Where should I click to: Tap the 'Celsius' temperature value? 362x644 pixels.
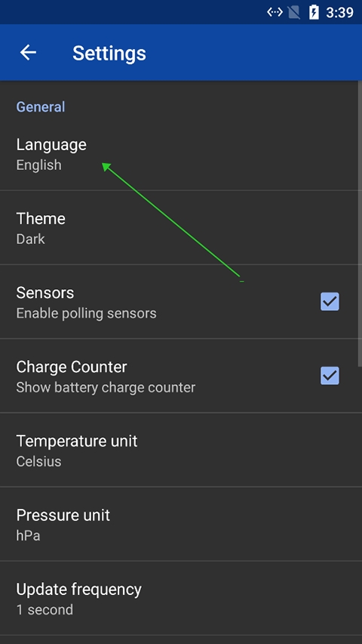click(x=38, y=461)
